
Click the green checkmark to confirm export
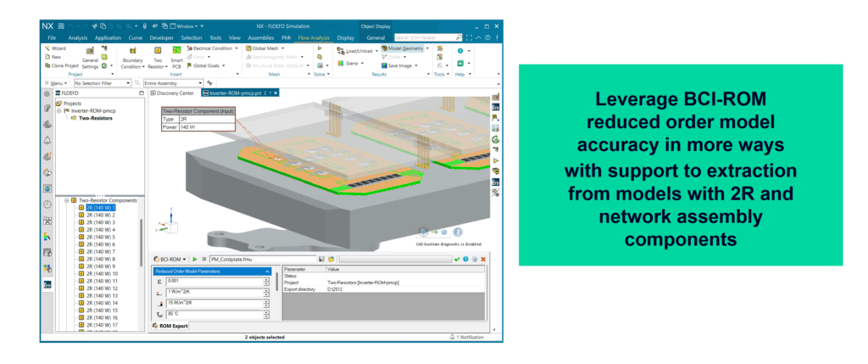pos(457,259)
